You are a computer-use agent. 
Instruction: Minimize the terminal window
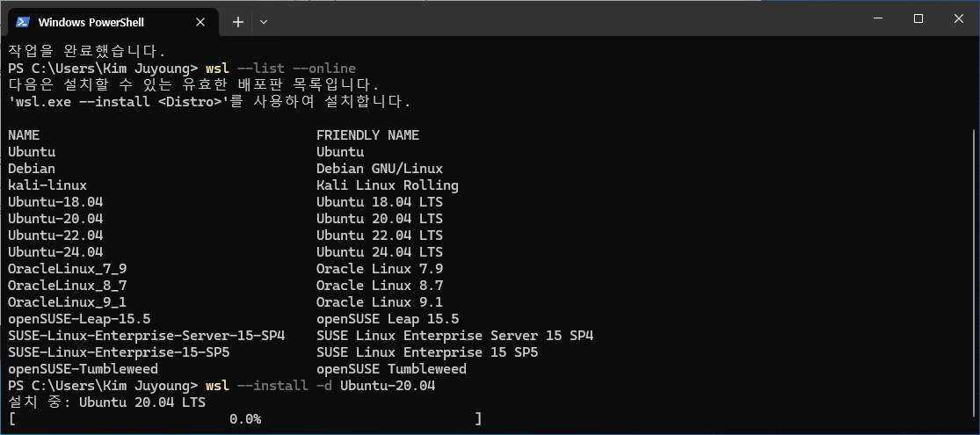[x=878, y=18]
